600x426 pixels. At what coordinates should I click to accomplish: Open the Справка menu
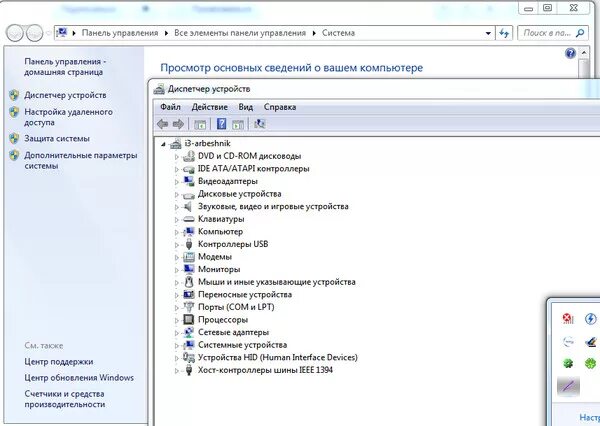(x=280, y=107)
